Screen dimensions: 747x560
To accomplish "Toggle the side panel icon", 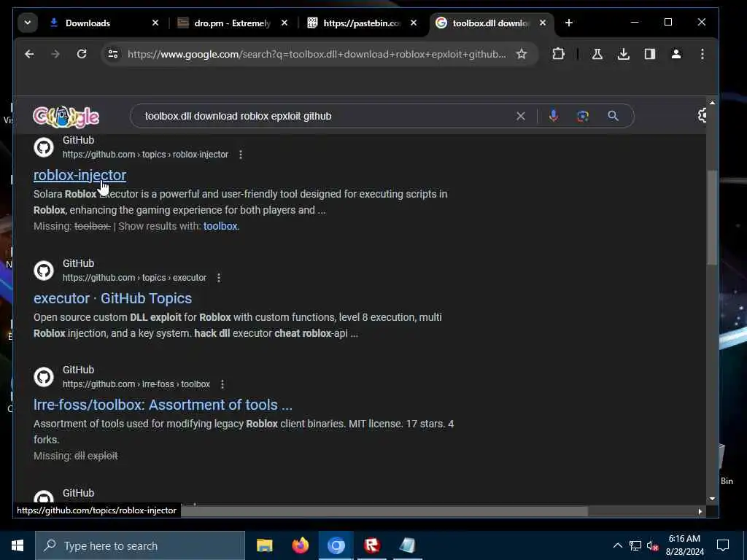I will (650, 54).
